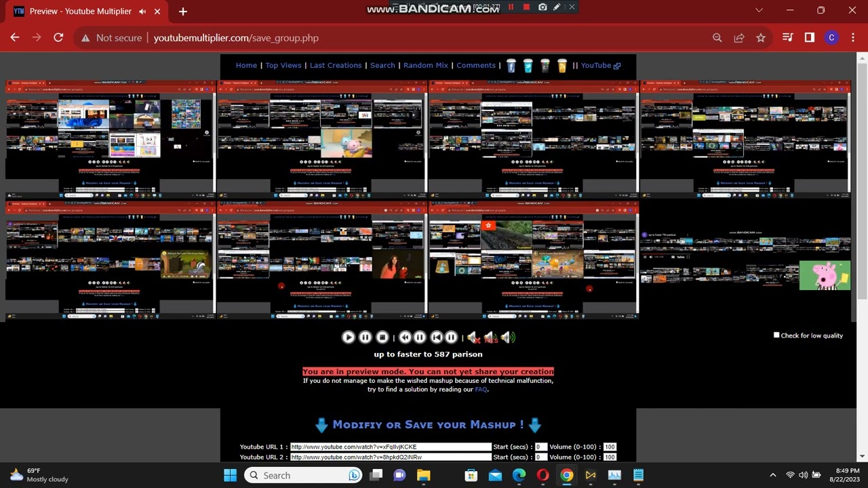Enable the Check for low quality checkbox
This screenshot has width=868, height=488.
776,335
